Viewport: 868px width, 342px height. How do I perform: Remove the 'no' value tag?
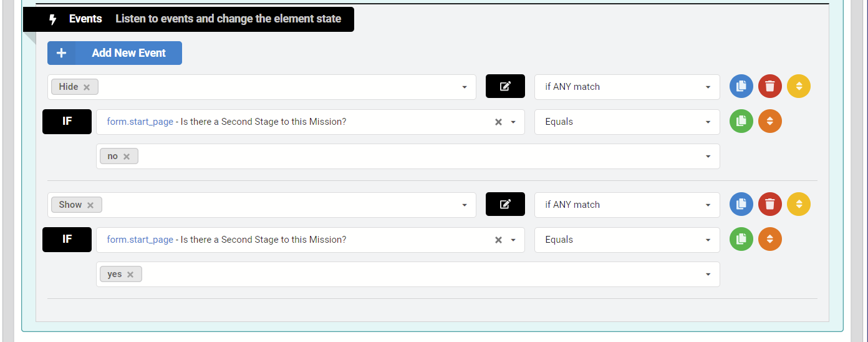tap(127, 157)
